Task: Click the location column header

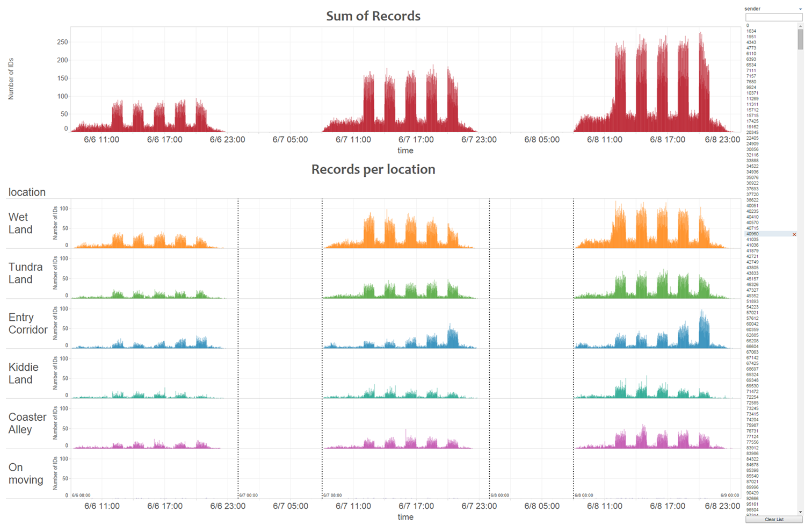Action: tap(27, 192)
